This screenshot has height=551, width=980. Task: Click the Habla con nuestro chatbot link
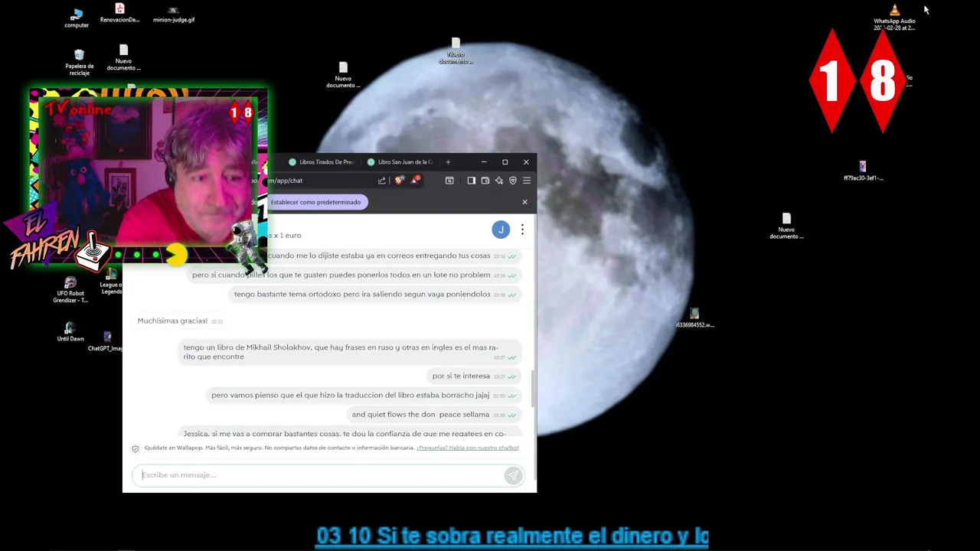468,448
